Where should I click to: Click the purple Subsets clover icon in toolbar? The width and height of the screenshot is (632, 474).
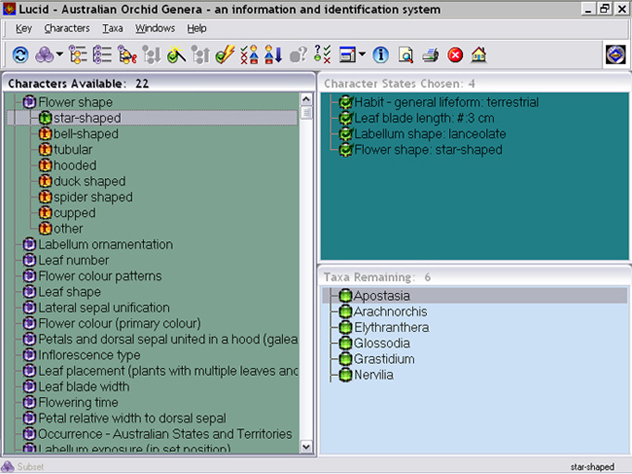pos(44,55)
